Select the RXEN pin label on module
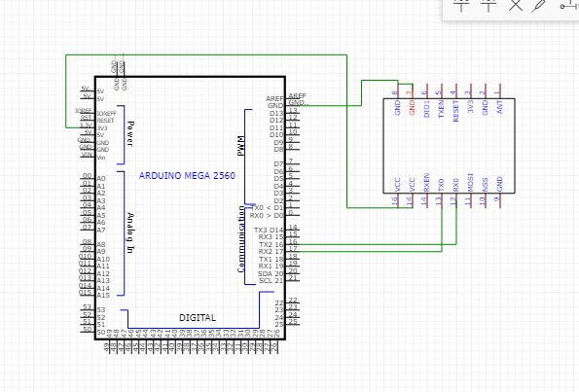The width and height of the screenshot is (579, 392). tap(426, 182)
